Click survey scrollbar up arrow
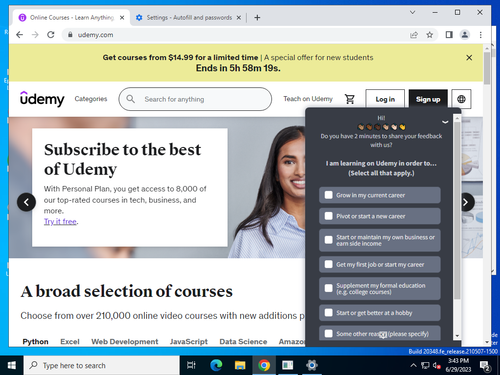Screen dimensions: 500x375 click(457, 118)
